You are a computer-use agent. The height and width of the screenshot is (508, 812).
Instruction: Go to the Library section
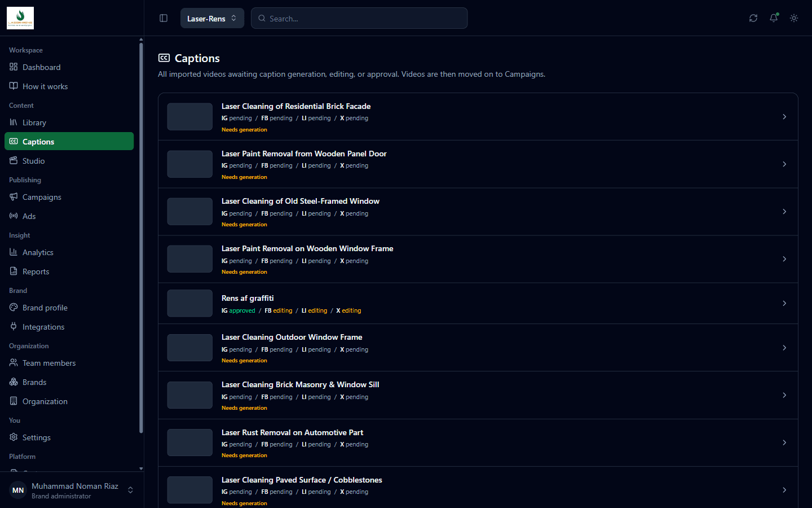click(69, 122)
